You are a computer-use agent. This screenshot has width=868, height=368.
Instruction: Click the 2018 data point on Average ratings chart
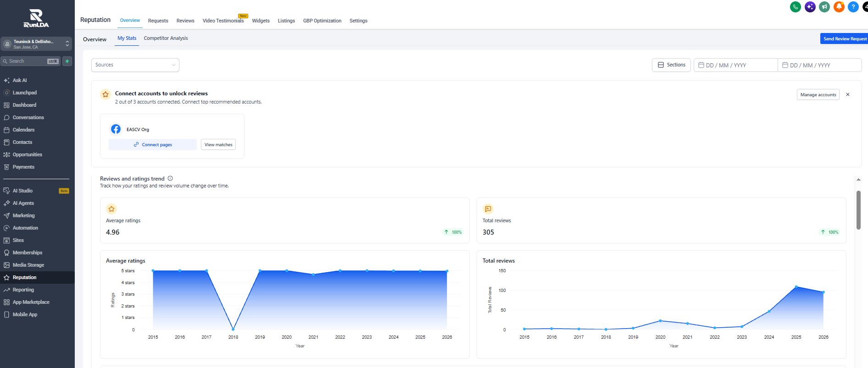233,329
